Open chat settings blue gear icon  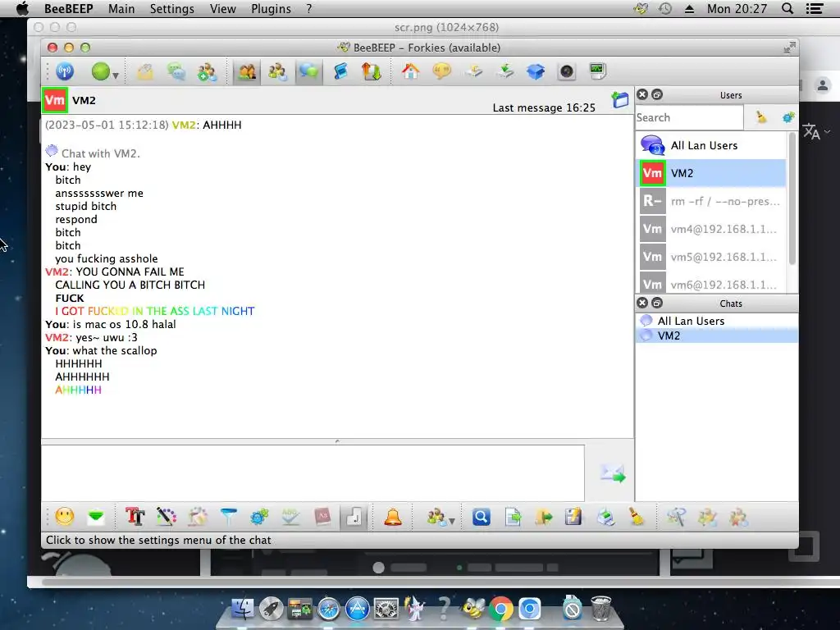tap(259, 517)
